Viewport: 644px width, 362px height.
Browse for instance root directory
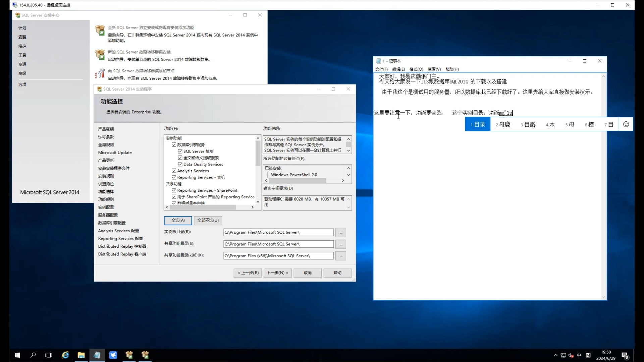pyautogui.click(x=341, y=232)
